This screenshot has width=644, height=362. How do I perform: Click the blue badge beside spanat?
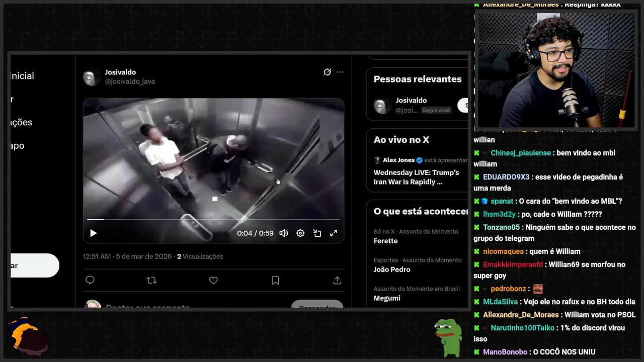pyautogui.click(x=485, y=201)
